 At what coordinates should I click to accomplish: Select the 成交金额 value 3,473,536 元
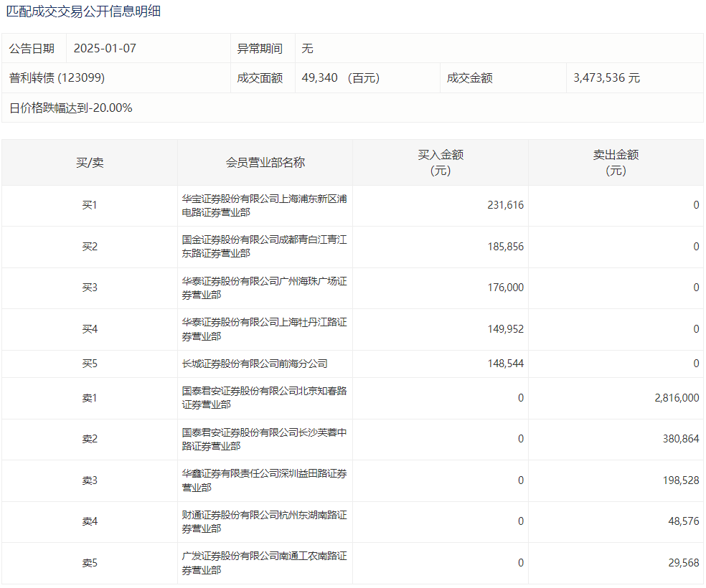(606, 78)
